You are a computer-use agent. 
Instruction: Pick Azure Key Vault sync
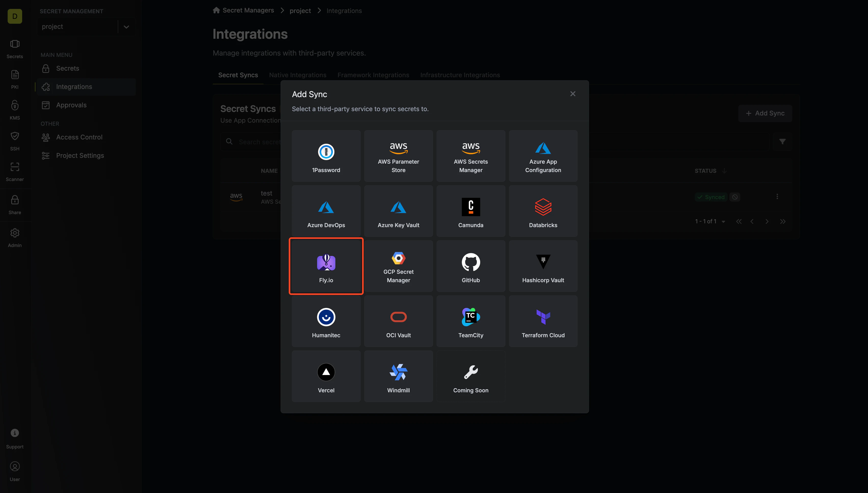coord(398,211)
